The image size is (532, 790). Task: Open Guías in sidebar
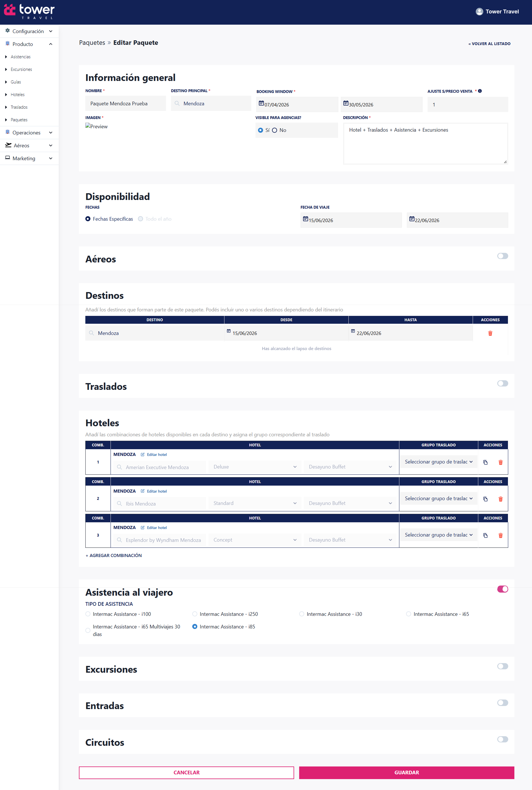coord(16,82)
